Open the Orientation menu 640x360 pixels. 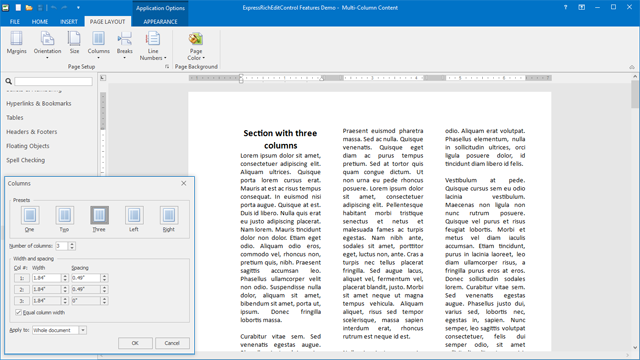point(47,45)
